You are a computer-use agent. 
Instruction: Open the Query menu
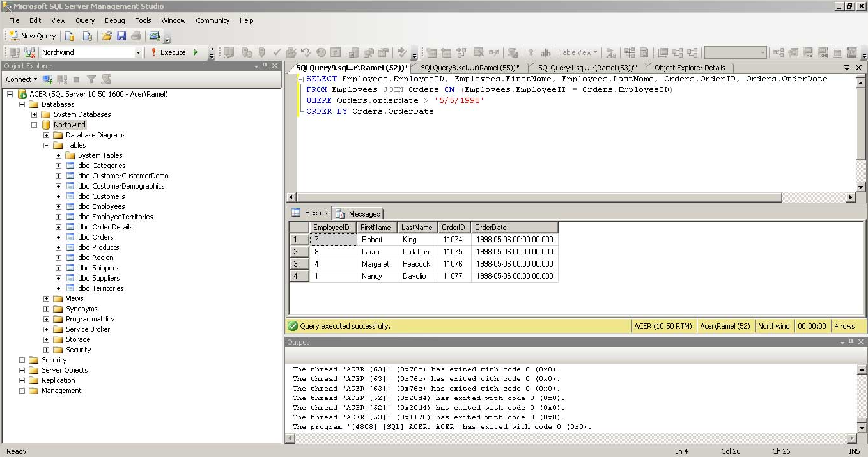85,20
